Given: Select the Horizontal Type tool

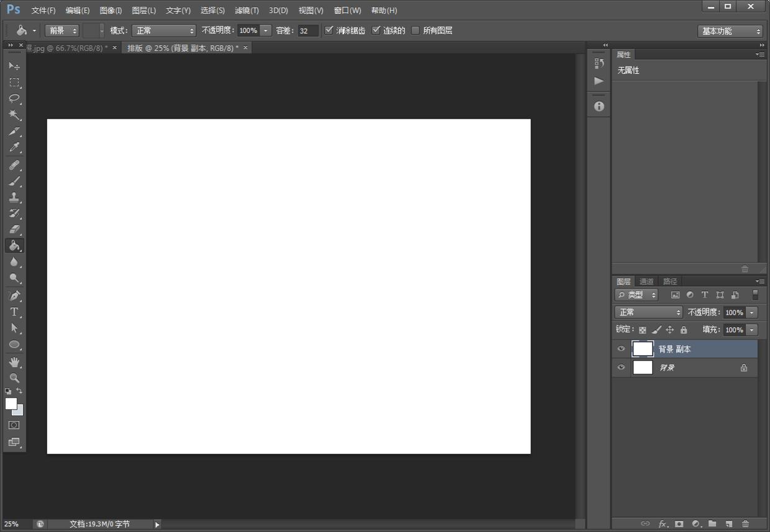Looking at the screenshot, I should [14, 312].
